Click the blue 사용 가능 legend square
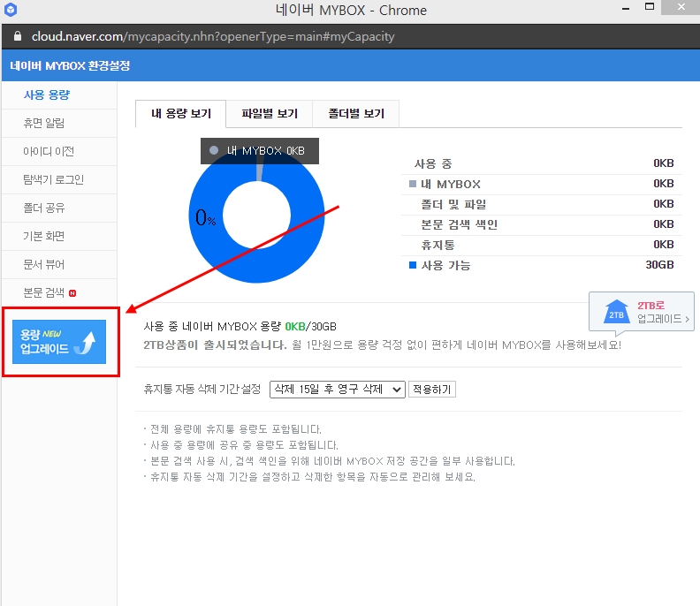Image resolution: width=700 pixels, height=606 pixels. click(413, 266)
